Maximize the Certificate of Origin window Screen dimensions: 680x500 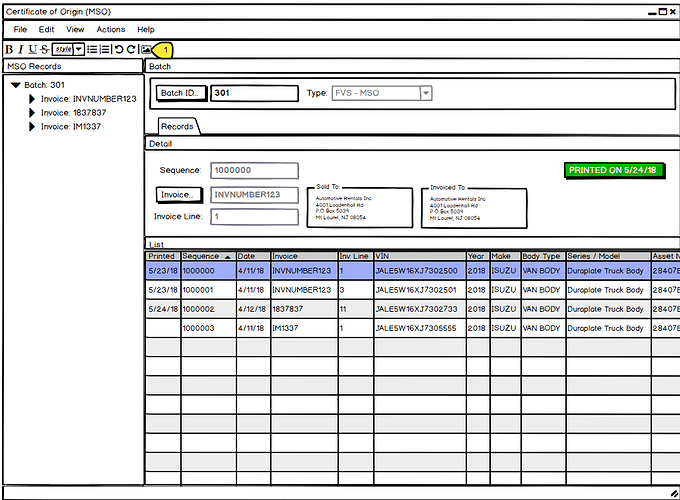point(663,12)
